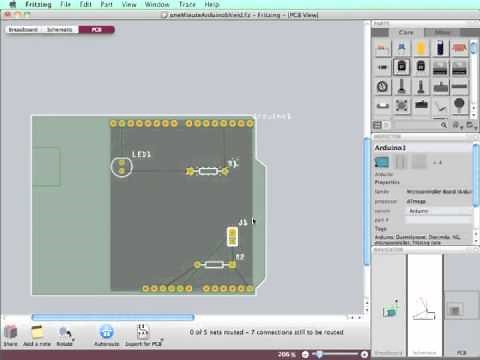Click the 206 % zoom value

click(x=287, y=354)
